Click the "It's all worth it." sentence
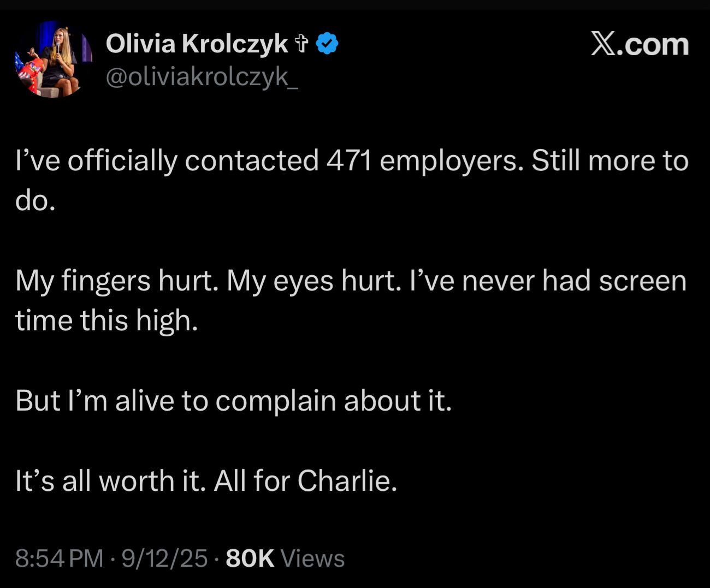Viewport: 710px width, 588px height. [x=110, y=481]
